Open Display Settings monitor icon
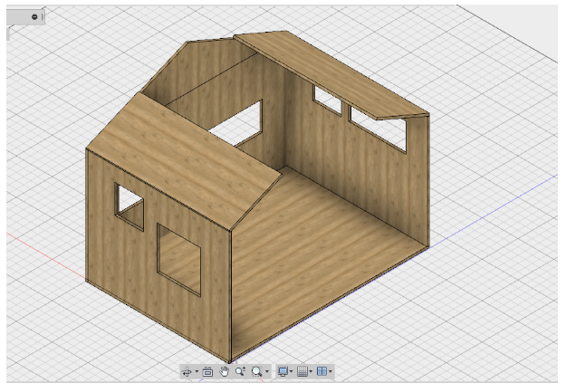The image size is (566, 392). click(x=283, y=371)
